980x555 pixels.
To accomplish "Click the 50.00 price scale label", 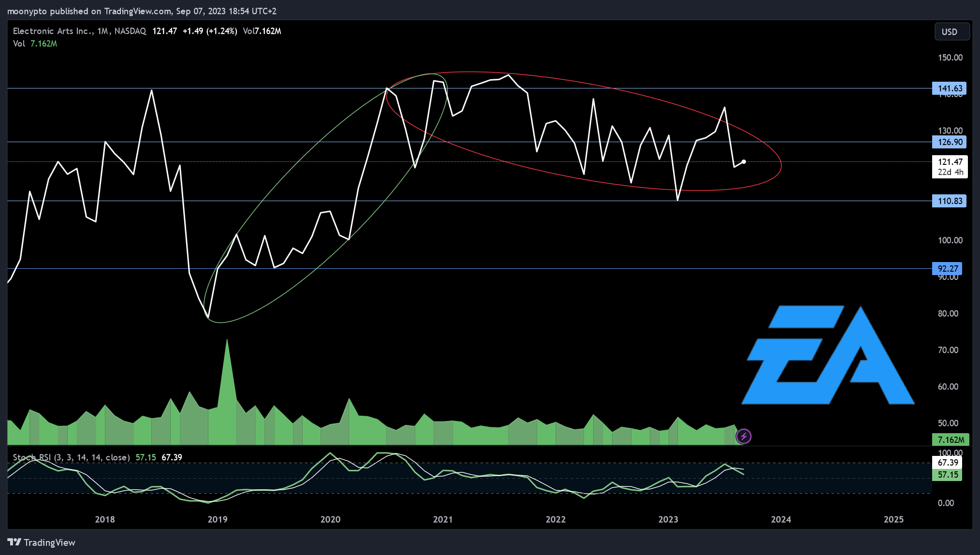I will click(x=948, y=423).
